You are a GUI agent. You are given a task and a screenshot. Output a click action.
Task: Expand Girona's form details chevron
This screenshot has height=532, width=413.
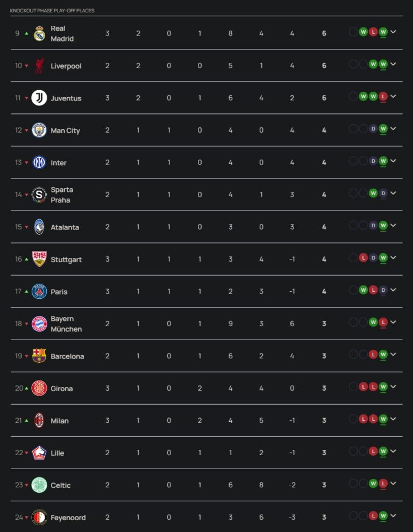pos(393,386)
